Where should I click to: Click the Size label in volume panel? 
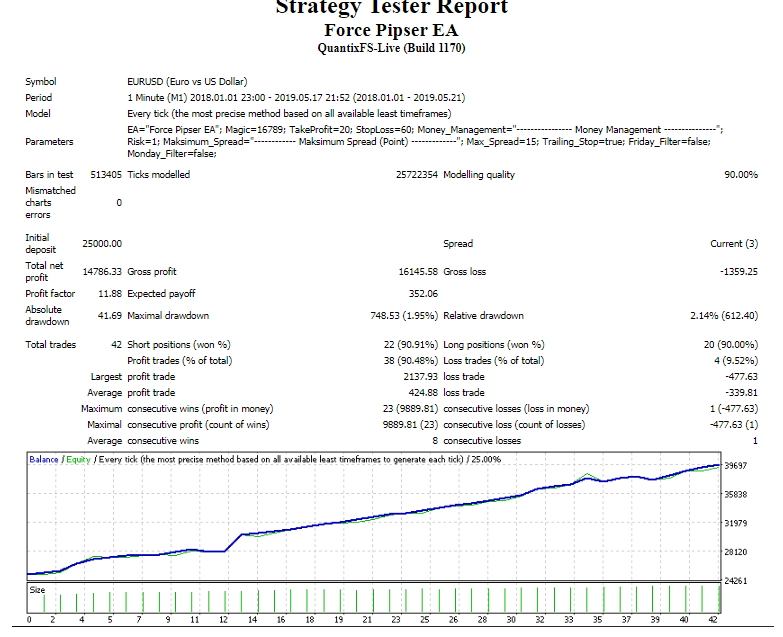(38, 590)
